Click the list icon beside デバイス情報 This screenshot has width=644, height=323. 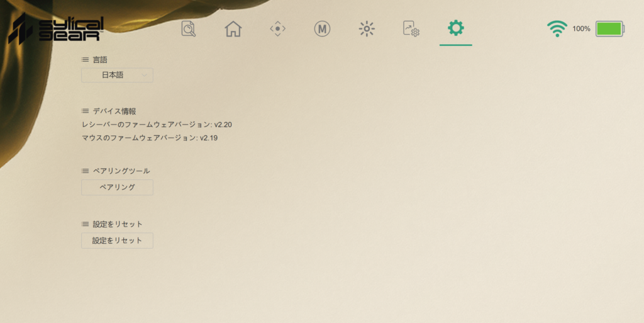(x=85, y=111)
